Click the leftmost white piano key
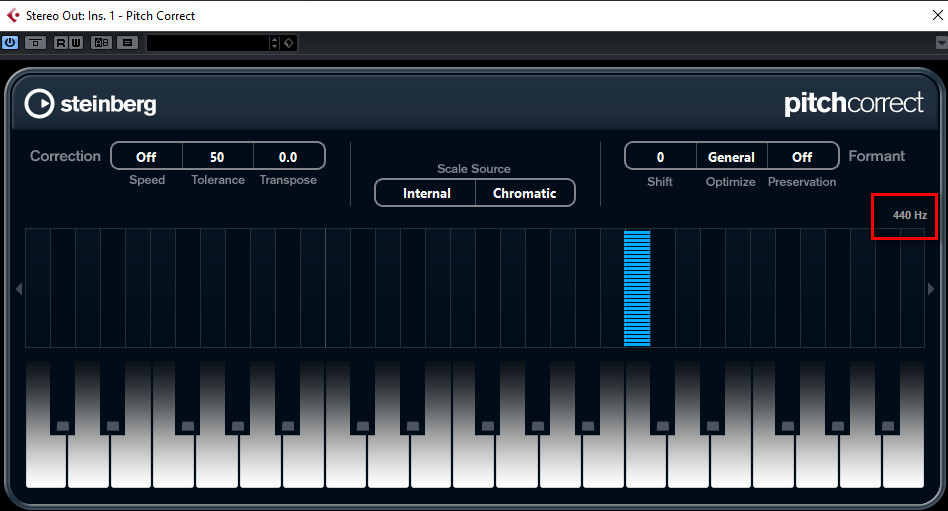The width and height of the screenshot is (948, 511). pyautogui.click(x=46, y=463)
